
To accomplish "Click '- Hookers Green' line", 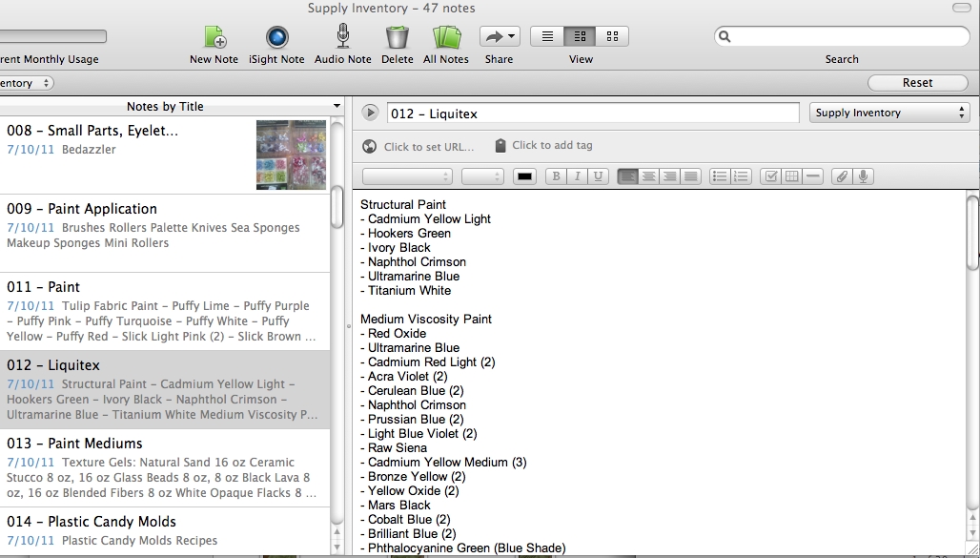I will 405,234.
